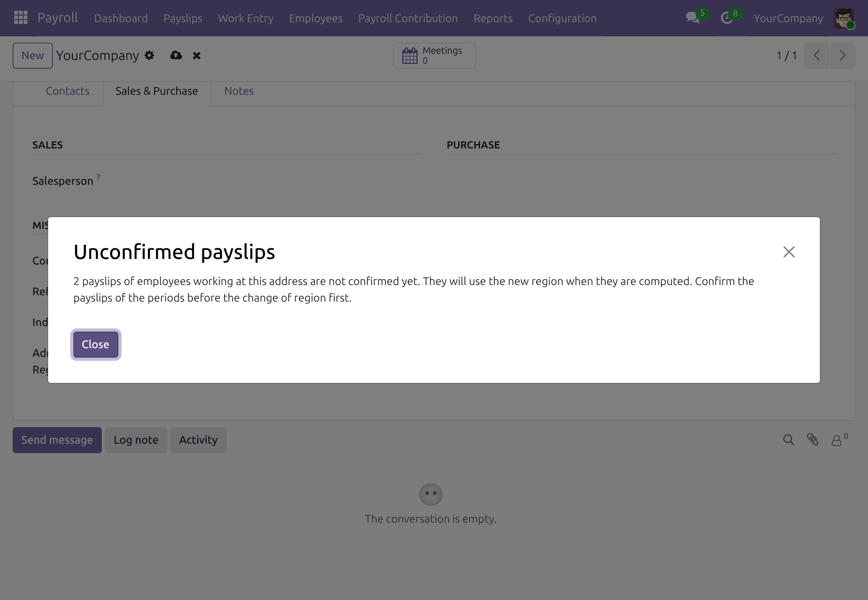
Task: Dismiss the Unconfirmed payslips dialog with X
Action: (789, 252)
